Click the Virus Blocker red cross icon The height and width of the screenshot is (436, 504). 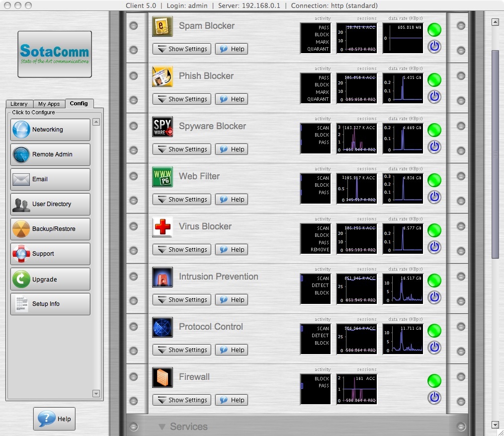tap(163, 226)
